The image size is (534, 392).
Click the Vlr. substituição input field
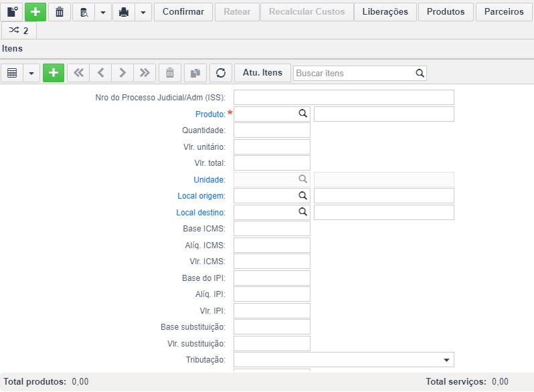point(272,343)
